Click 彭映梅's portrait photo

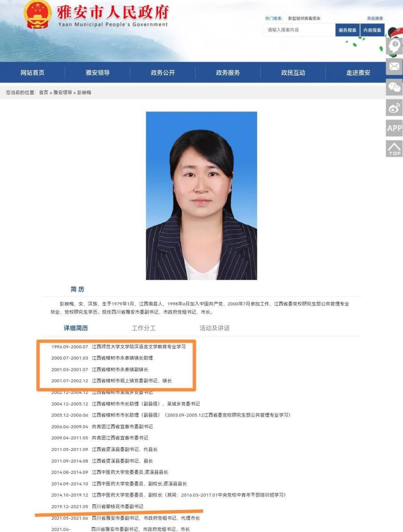[x=201, y=195]
